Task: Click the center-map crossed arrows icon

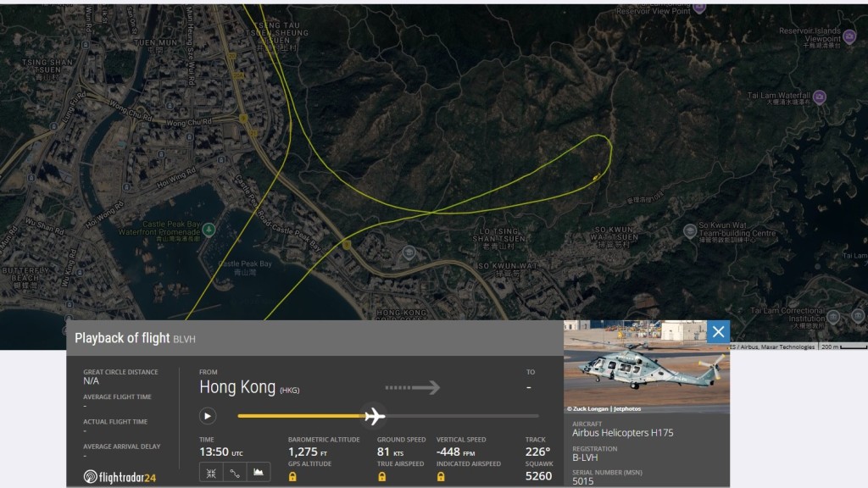Action: tap(211, 474)
